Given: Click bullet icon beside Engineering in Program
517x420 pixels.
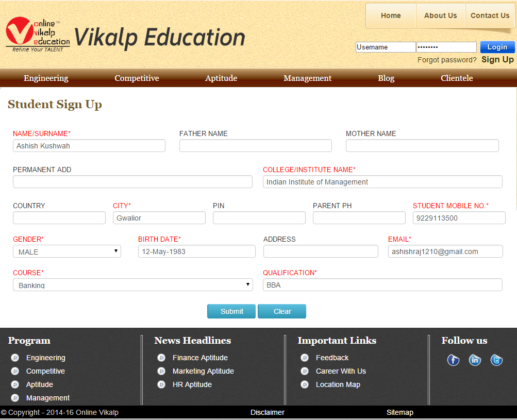Looking at the screenshot, I should pos(15,358).
